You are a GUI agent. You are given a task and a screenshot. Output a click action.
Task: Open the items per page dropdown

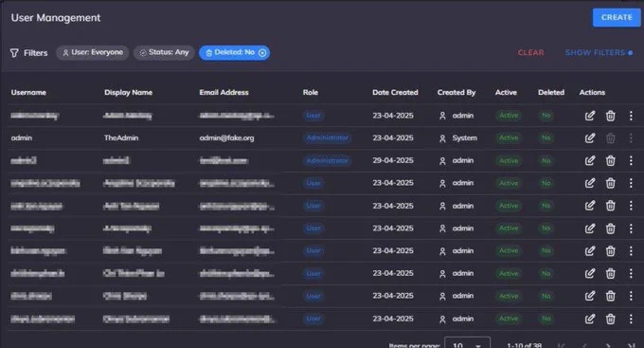pos(468,343)
